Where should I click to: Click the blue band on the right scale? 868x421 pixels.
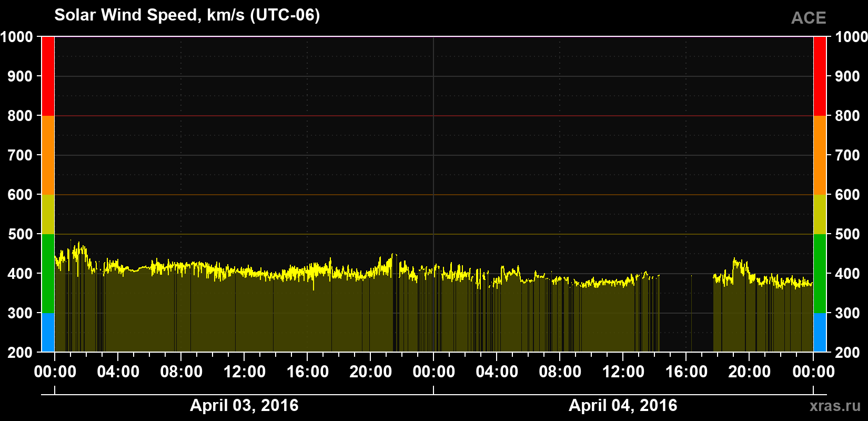tap(820, 333)
